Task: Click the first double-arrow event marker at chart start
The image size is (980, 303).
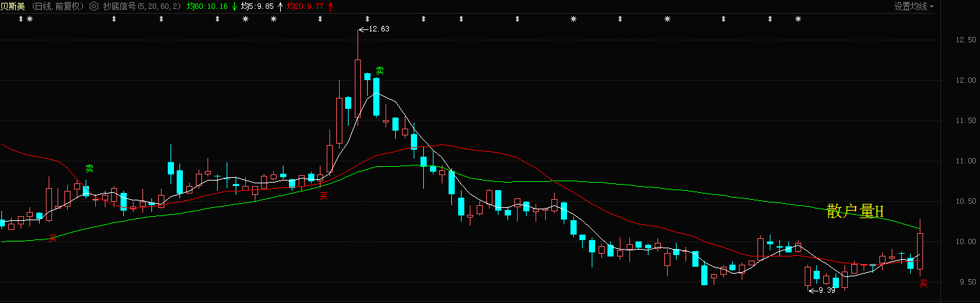Action: coord(21,19)
